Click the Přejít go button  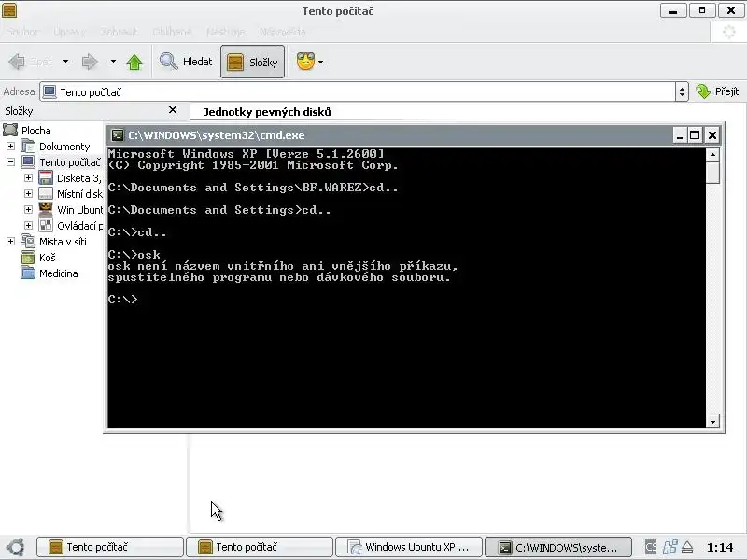[x=717, y=91]
